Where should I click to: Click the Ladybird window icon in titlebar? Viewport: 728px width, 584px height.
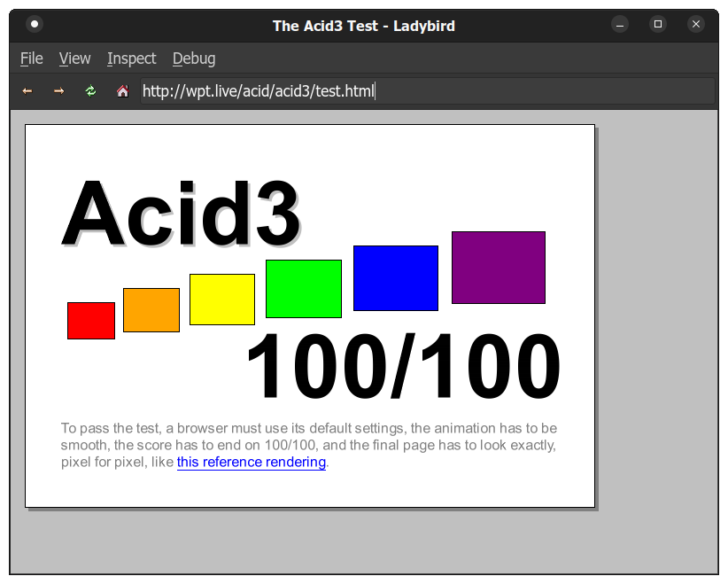(x=34, y=24)
